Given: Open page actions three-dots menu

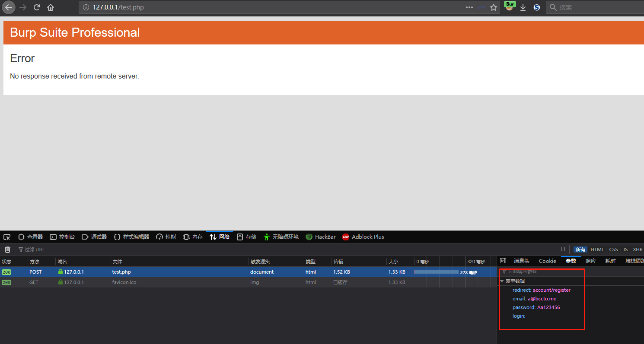Looking at the screenshot, I should (469, 7).
